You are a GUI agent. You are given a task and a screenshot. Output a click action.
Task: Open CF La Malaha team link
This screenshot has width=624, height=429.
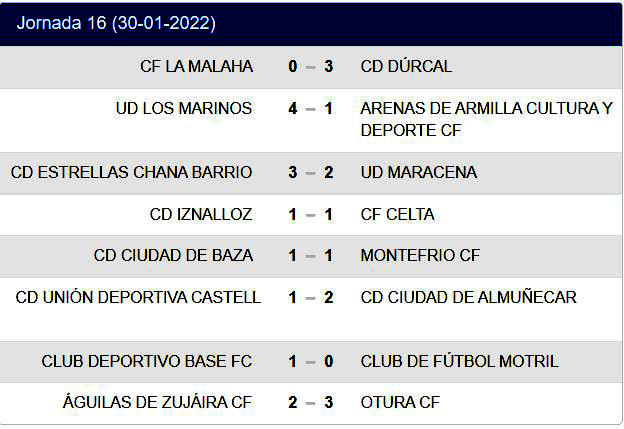196,67
